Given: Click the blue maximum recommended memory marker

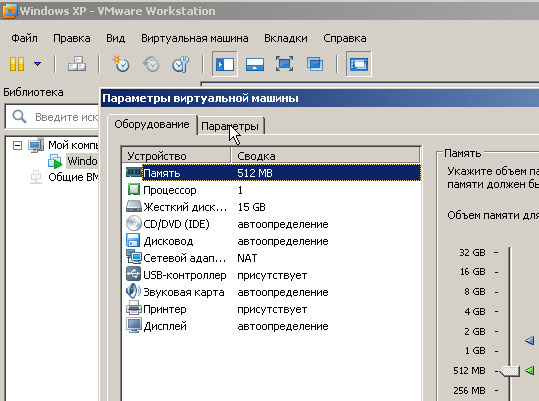Looking at the screenshot, I should point(530,341).
